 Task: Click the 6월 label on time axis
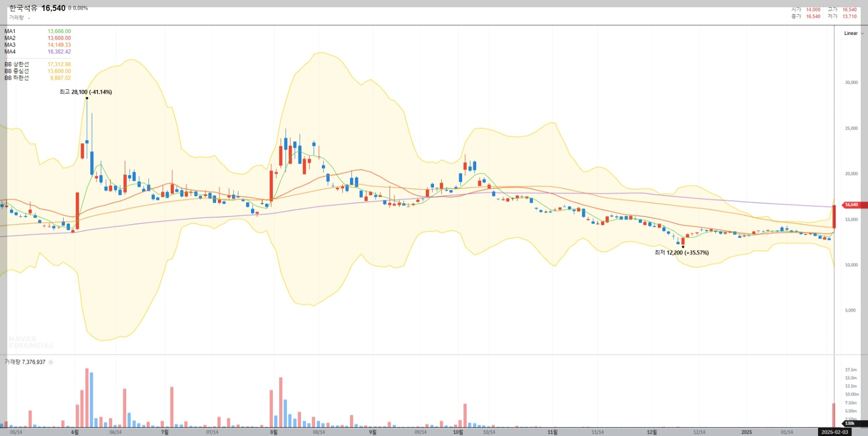(75, 432)
